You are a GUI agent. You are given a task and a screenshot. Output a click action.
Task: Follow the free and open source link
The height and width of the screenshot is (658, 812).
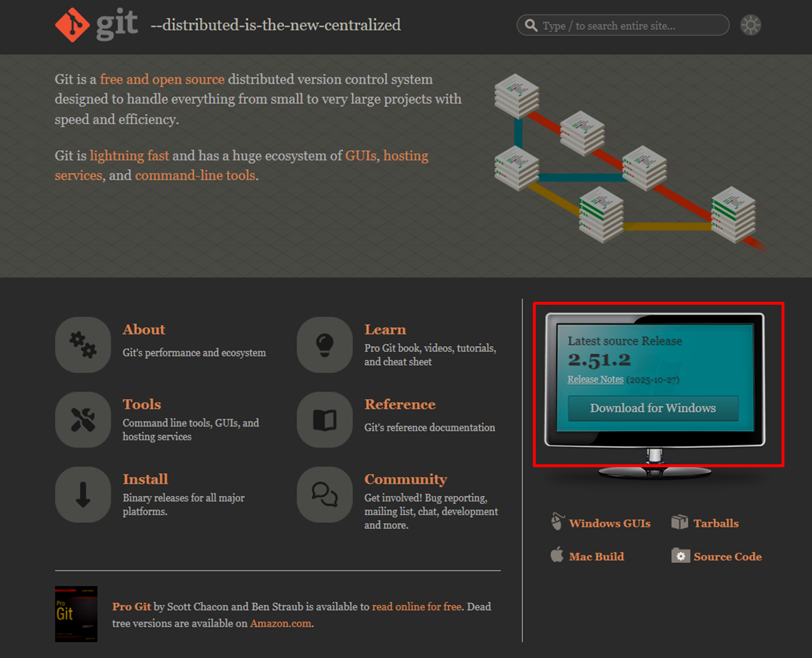(x=162, y=79)
